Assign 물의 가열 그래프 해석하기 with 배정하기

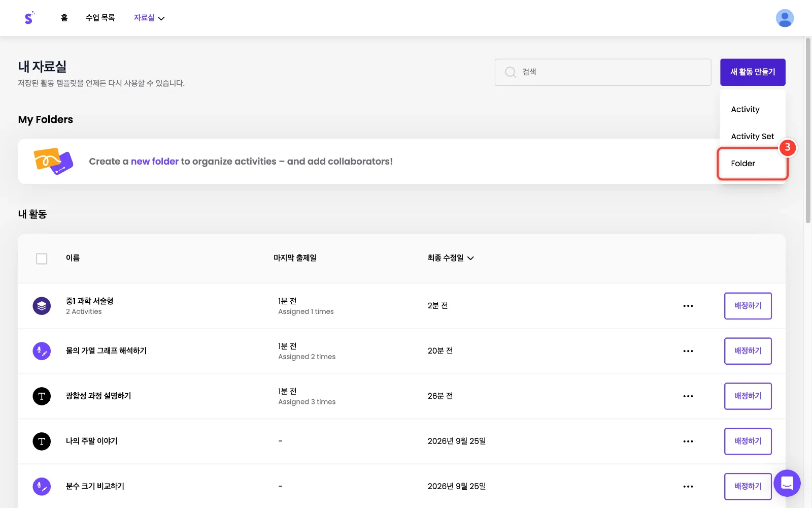pos(748,351)
